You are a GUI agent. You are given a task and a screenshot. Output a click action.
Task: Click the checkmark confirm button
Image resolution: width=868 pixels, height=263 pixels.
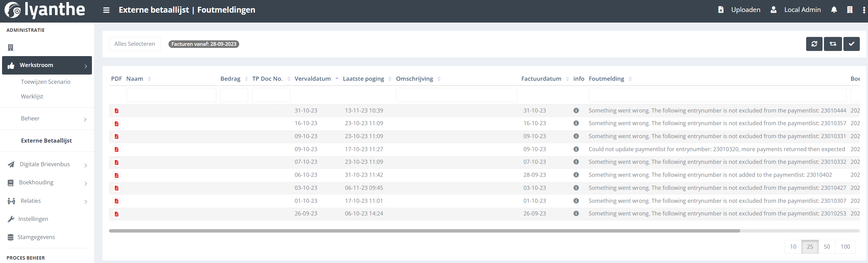tap(851, 44)
